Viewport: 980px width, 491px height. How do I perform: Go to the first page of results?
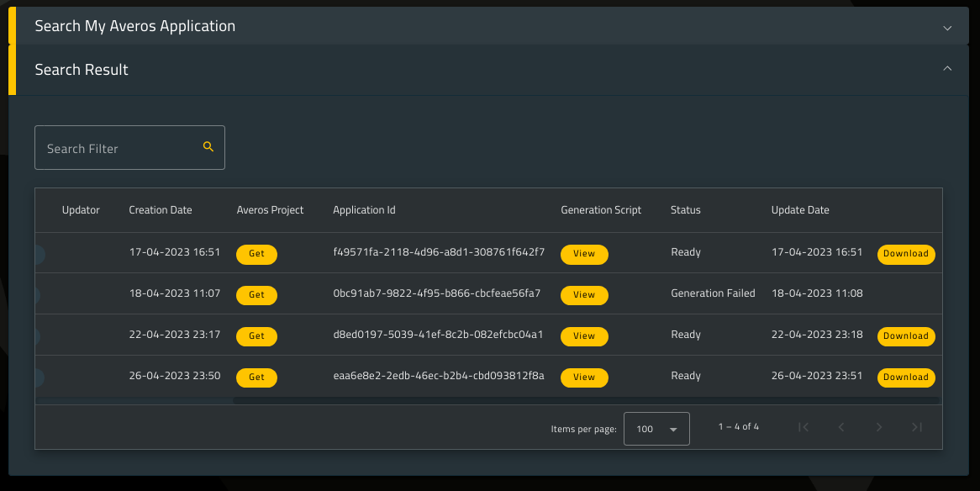tap(803, 427)
